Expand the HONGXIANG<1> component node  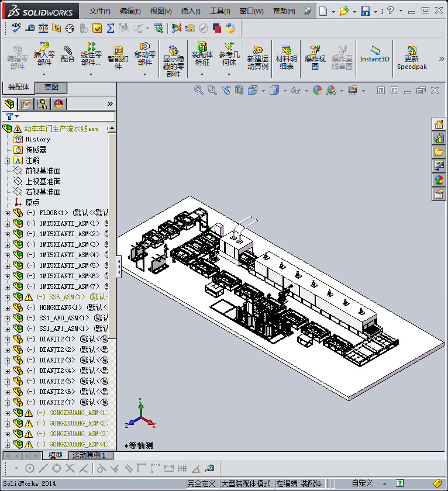(7, 308)
